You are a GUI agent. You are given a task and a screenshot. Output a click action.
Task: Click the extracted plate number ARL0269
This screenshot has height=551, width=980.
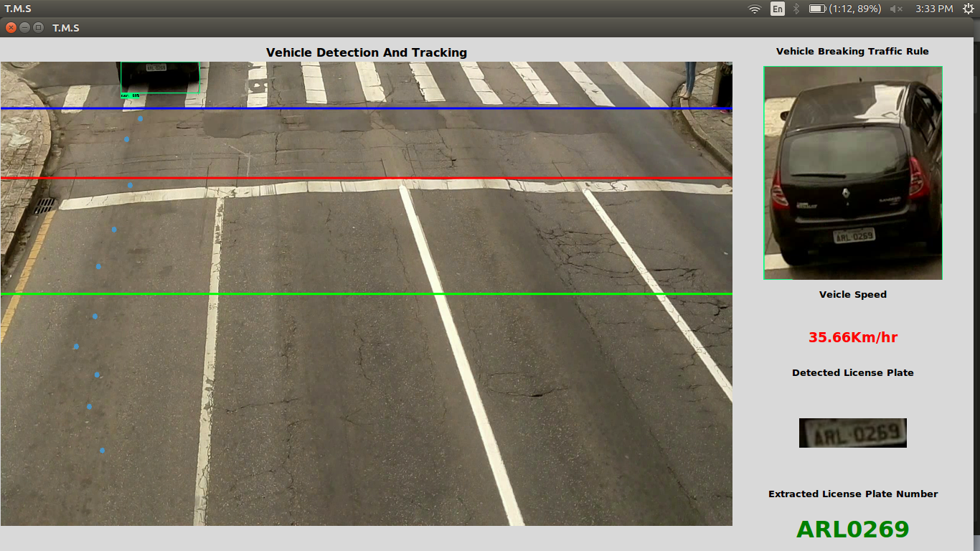coord(853,529)
